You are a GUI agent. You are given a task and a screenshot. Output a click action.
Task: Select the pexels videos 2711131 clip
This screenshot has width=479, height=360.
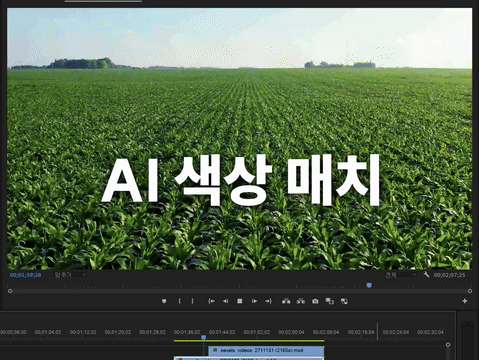(266, 350)
